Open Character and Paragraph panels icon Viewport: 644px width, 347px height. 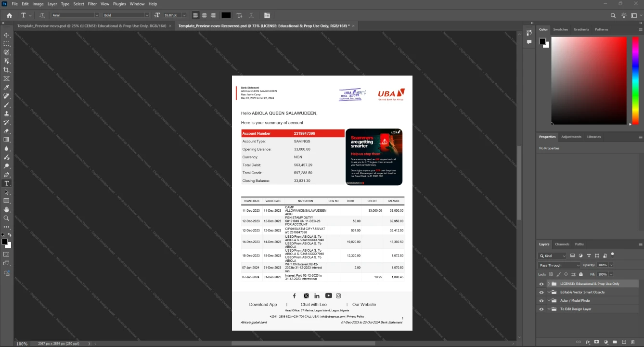[267, 15]
